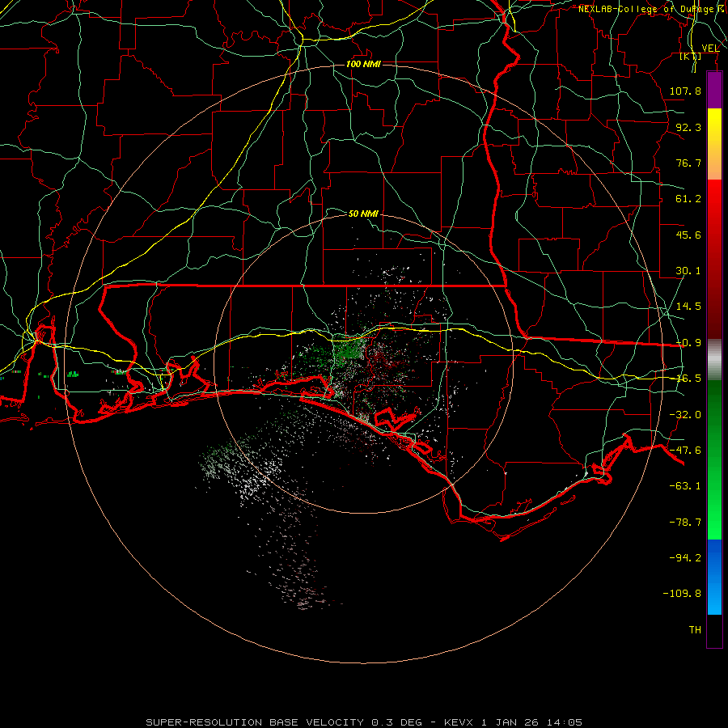Select the -94.2 velocity scale value
This screenshot has width=728, height=728.
coord(685,557)
